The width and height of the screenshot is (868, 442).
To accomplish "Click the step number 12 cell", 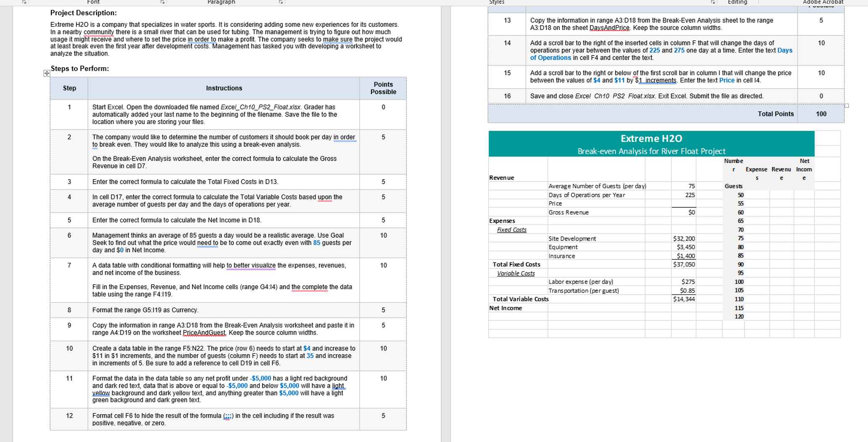I will click(x=69, y=416).
